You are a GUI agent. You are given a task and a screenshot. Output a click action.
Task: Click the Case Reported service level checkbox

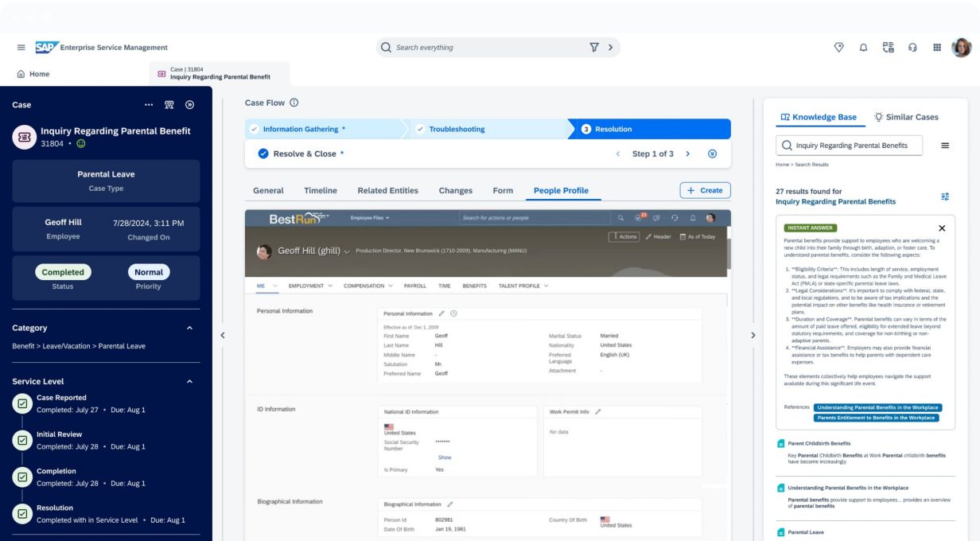pos(23,404)
